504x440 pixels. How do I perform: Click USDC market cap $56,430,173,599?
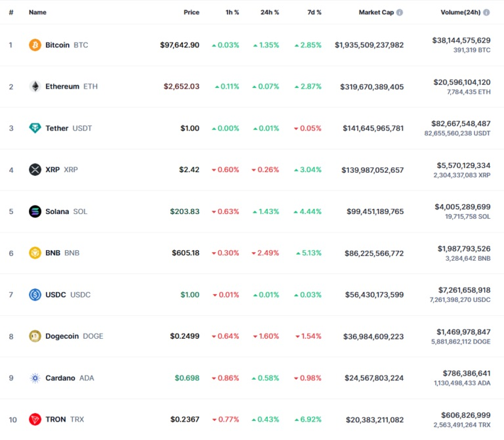(375, 295)
